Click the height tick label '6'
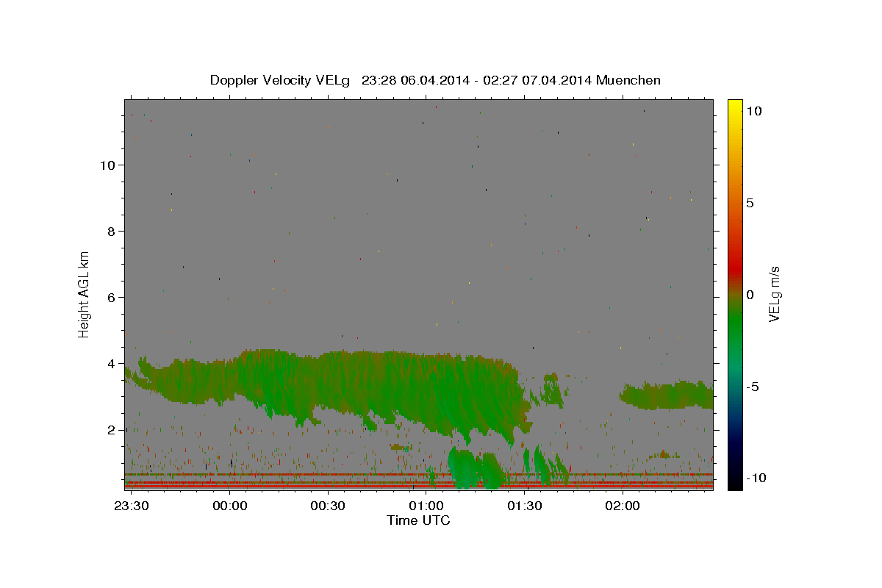The width and height of the screenshot is (882, 588). pyautogui.click(x=112, y=297)
